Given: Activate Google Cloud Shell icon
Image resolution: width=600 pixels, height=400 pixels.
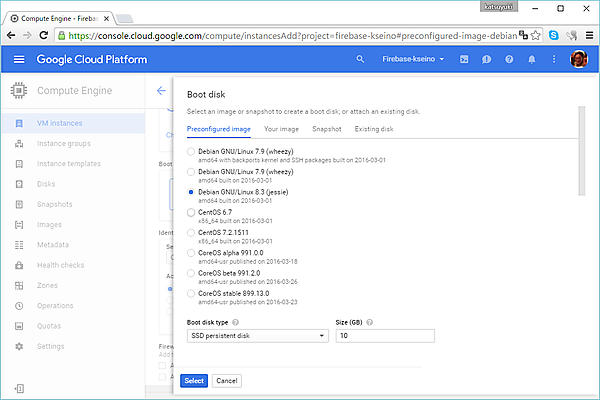Looking at the screenshot, I should coord(464,60).
